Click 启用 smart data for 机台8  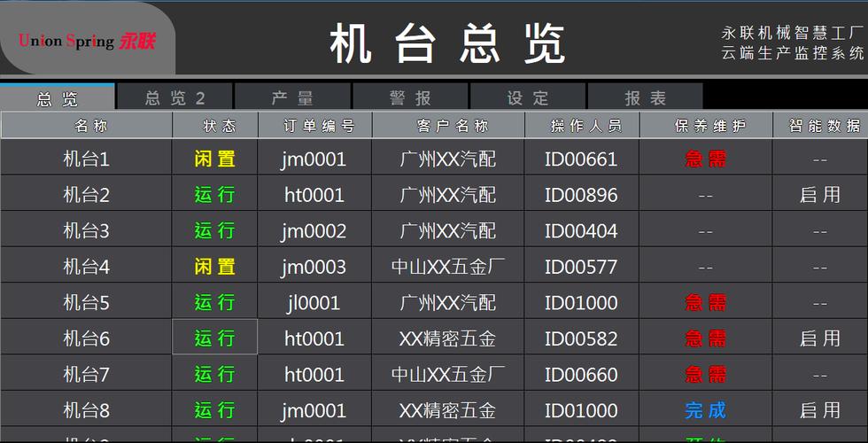(820, 410)
